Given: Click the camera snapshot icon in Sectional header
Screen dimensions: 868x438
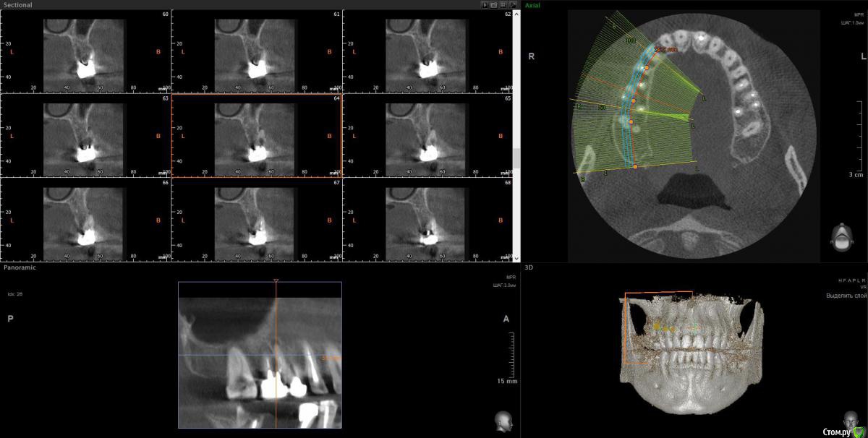Looking at the screenshot, I should point(494,5).
